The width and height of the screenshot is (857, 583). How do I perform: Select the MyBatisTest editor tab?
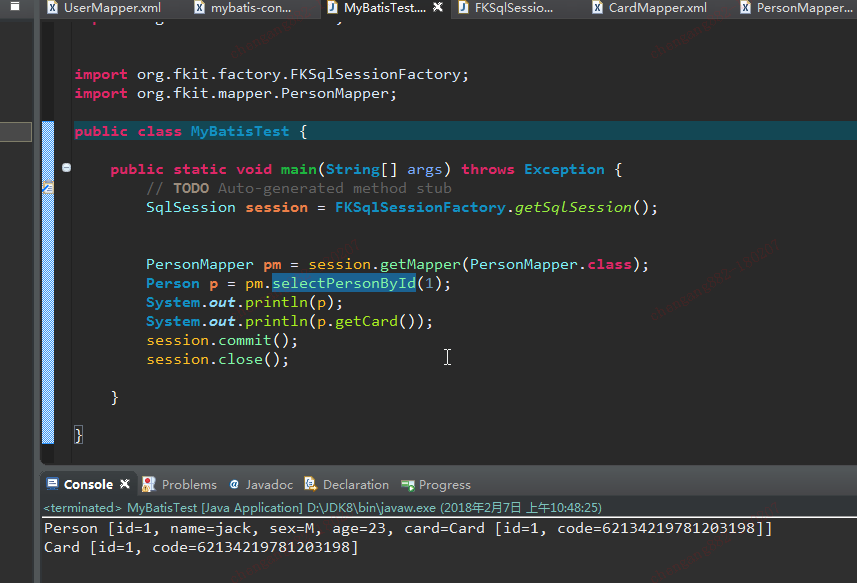[x=384, y=8]
